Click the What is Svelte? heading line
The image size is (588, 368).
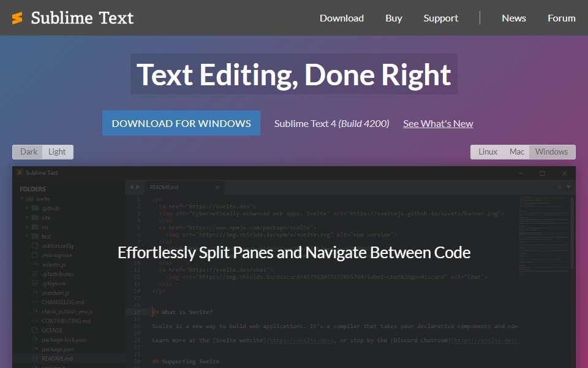tap(183, 312)
